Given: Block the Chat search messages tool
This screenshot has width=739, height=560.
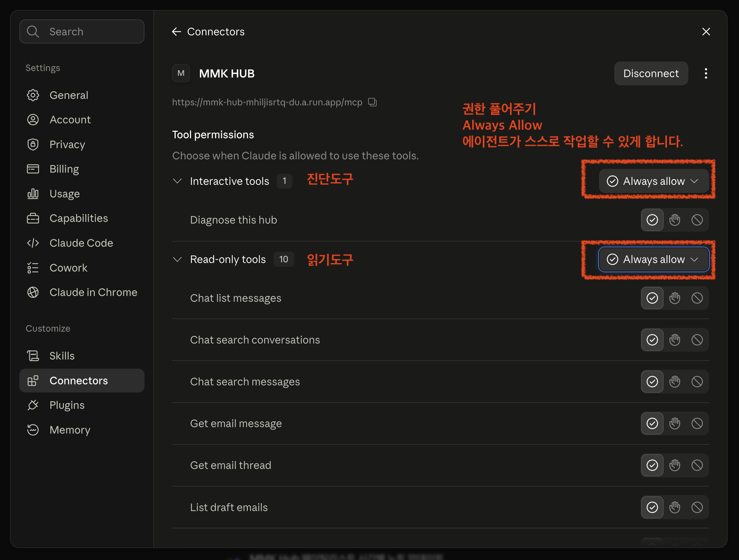Looking at the screenshot, I should click(x=697, y=382).
